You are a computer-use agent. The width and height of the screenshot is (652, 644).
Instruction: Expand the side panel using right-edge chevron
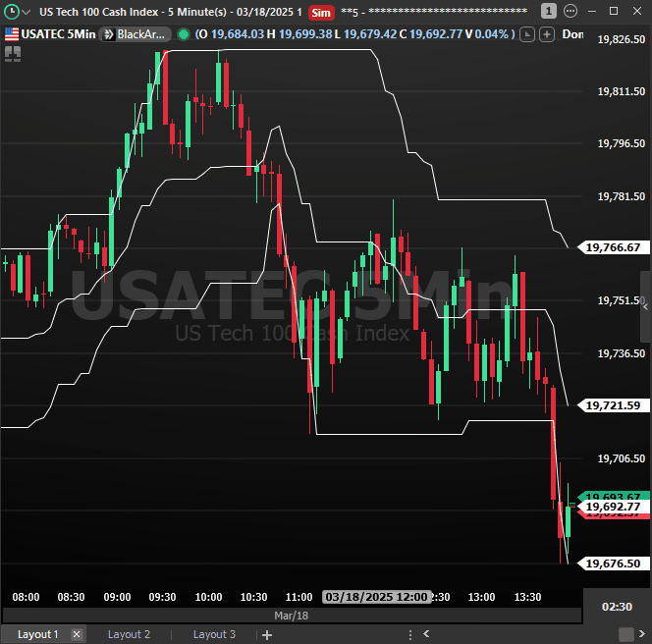(x=645, y=307)
